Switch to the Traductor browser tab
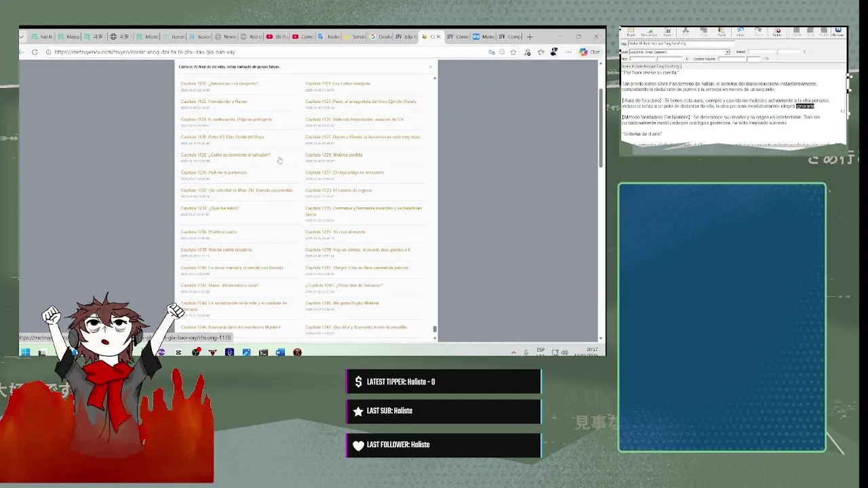Screen dimensions: 868x488 coord(330,37)
